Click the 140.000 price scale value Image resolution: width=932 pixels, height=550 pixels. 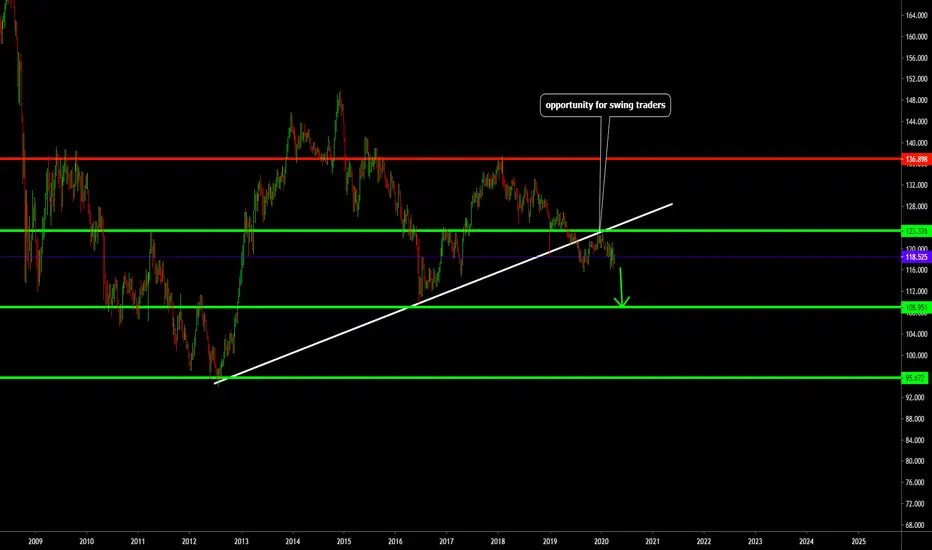click(x=917, y=143)
